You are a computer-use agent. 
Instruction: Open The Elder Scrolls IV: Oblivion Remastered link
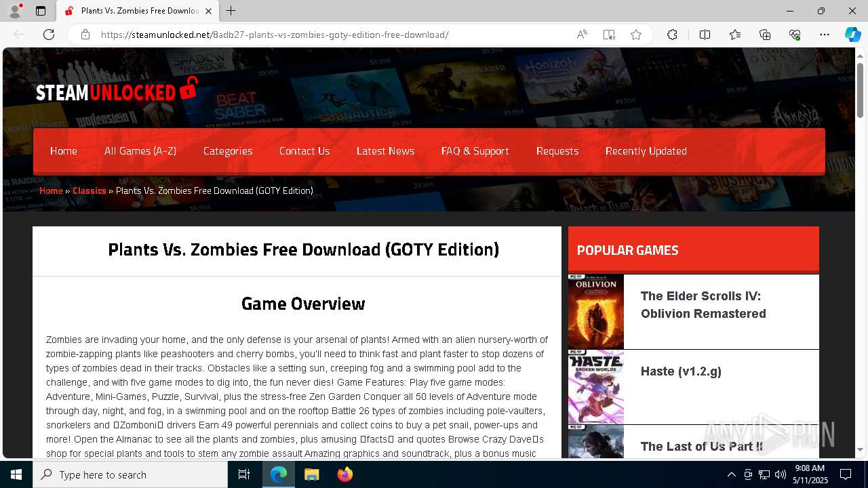click(703, 305)
